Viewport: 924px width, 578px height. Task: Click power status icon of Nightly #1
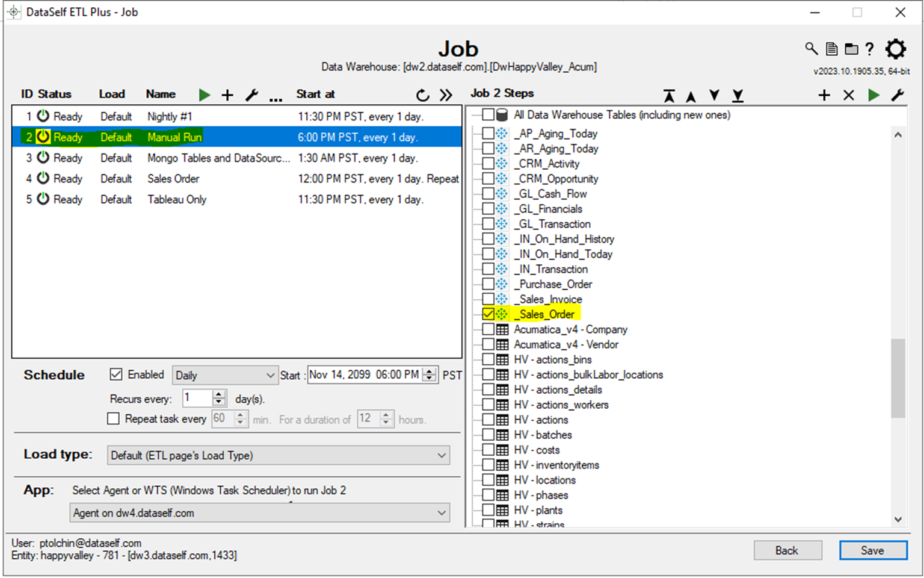click(43, 116)
